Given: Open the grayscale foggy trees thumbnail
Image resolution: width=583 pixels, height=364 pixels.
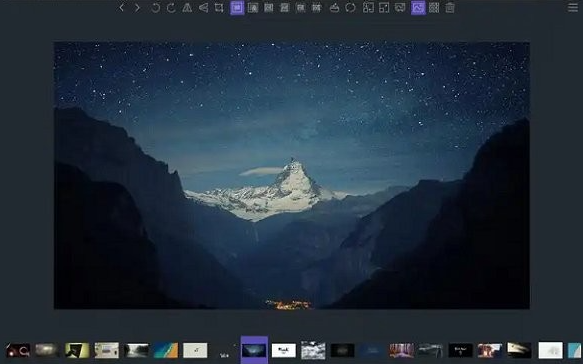Looking at the screenshot, I should click(x=136, y=350).
